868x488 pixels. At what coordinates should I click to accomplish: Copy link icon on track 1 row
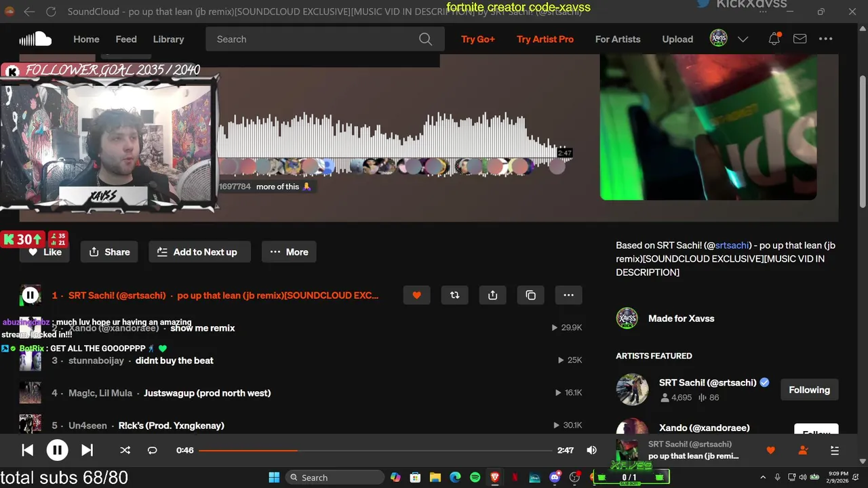530,295
